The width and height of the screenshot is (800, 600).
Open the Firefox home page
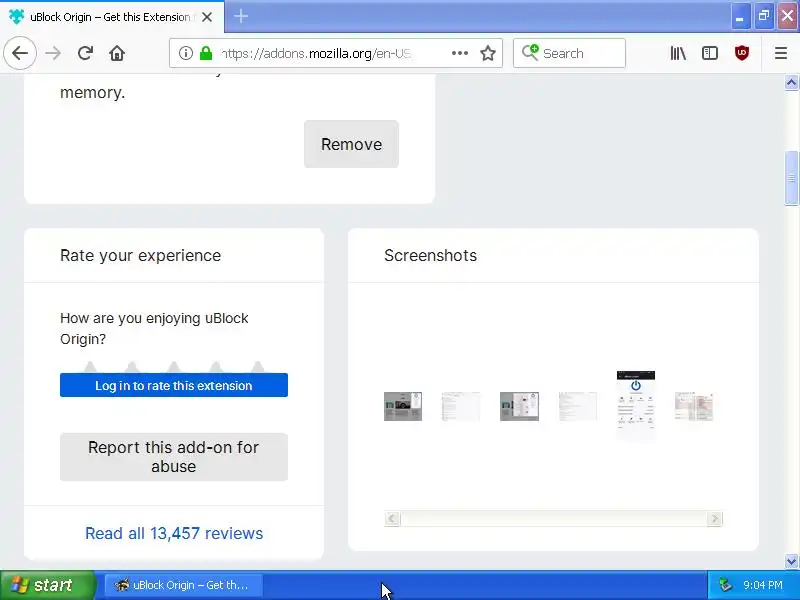[117, 53]
